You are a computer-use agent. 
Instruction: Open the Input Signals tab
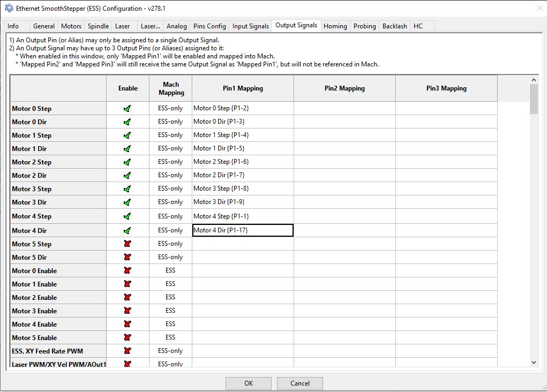tap(251, 26)
